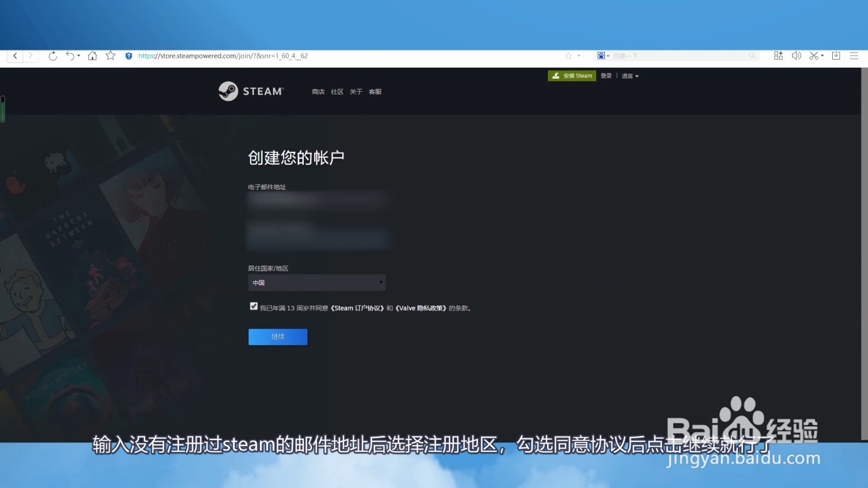The width and height of the screenshot is (868, 488).
Task: Click the 安装 Steam button
Action: pyautogui.click(x=572, y=76)
